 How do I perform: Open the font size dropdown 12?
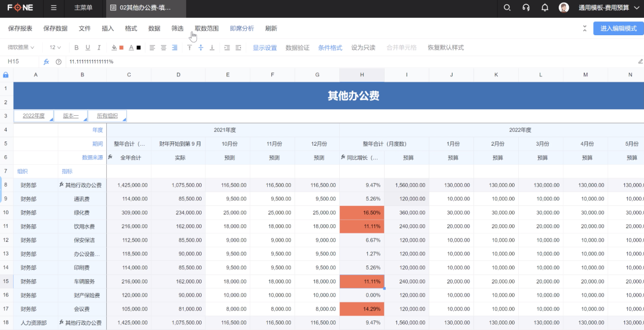click(55, 48)
